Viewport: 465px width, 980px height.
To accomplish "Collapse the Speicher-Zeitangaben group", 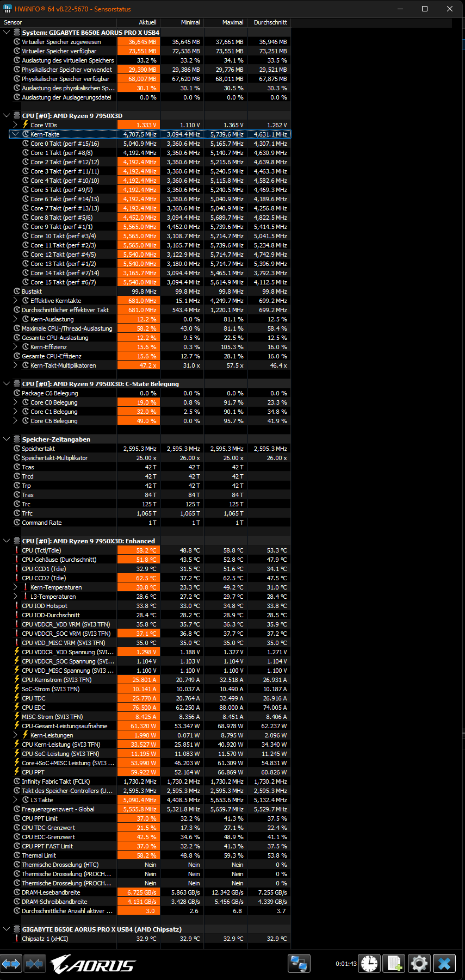I will click(x=7, y=439).
